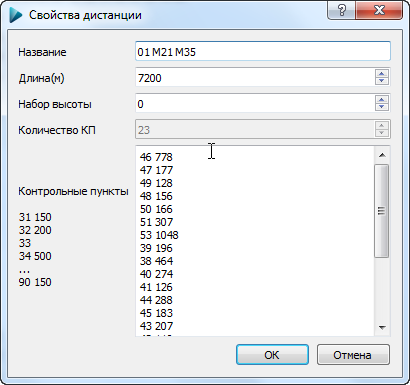Click the line '40 274'

coord(156,274)
